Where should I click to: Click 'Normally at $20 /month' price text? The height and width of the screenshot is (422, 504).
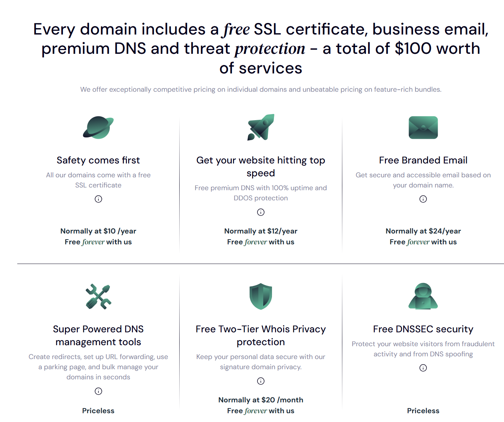tap(261, 400)
